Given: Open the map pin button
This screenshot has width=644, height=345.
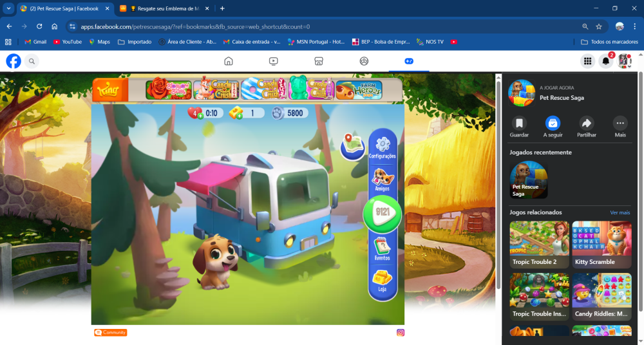Looking at the screenshot, I should click(x=353, y=146).
